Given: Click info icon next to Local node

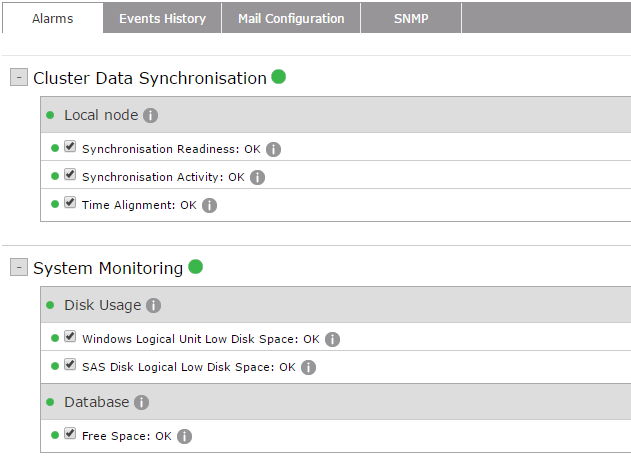Looking at the screenshot, I should click(151, 115).
